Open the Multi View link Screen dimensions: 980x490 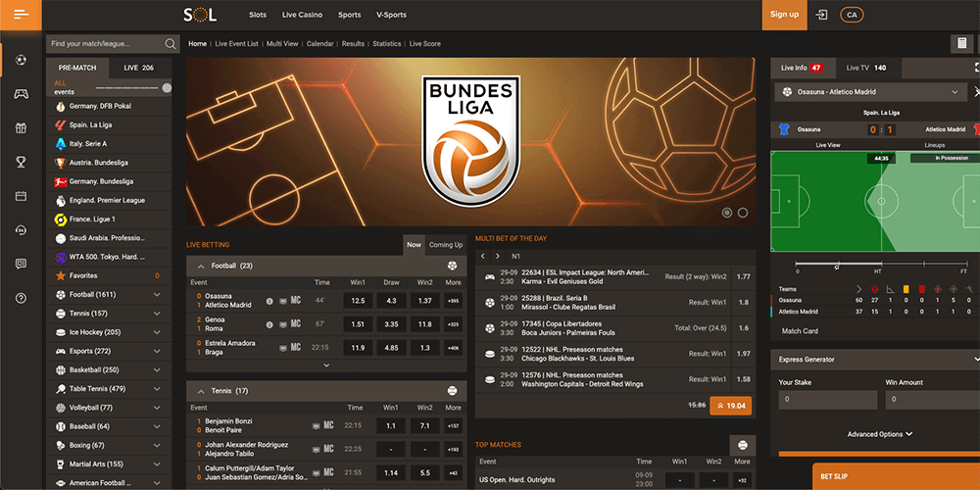click(x=282, y=44)
